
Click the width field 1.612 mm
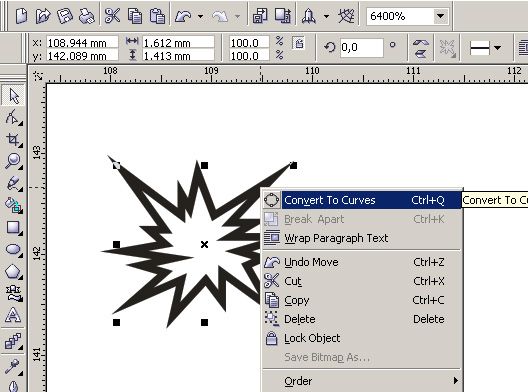178,43
